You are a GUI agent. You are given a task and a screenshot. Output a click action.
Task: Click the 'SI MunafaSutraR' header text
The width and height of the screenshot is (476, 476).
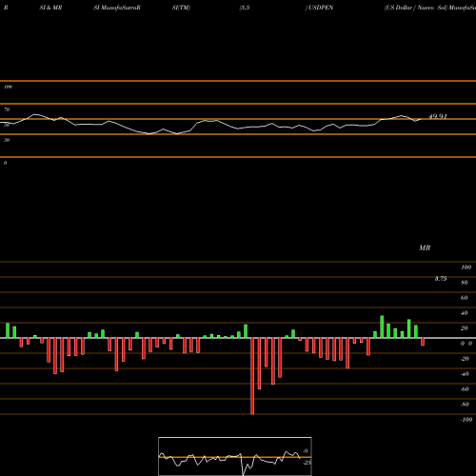click(x=117, y=8)
